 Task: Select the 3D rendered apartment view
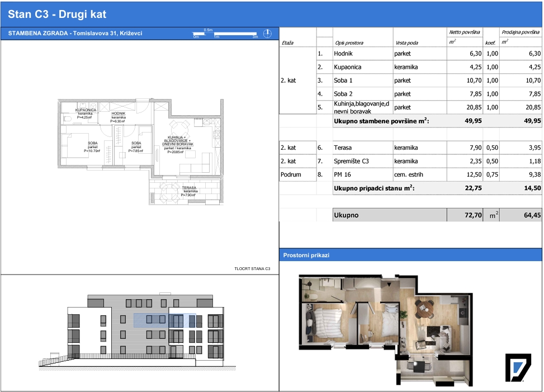coord(385,330)
